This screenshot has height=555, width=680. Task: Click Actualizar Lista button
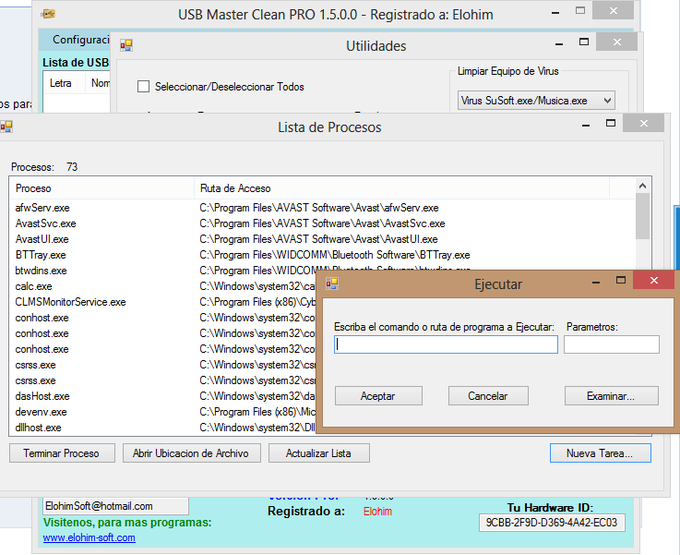319,453
